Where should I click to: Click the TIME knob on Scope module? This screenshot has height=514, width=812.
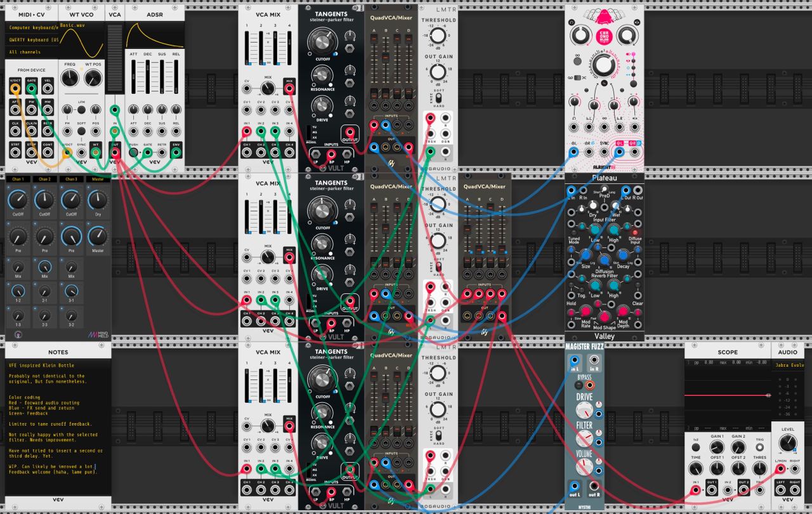click(696, 468)
